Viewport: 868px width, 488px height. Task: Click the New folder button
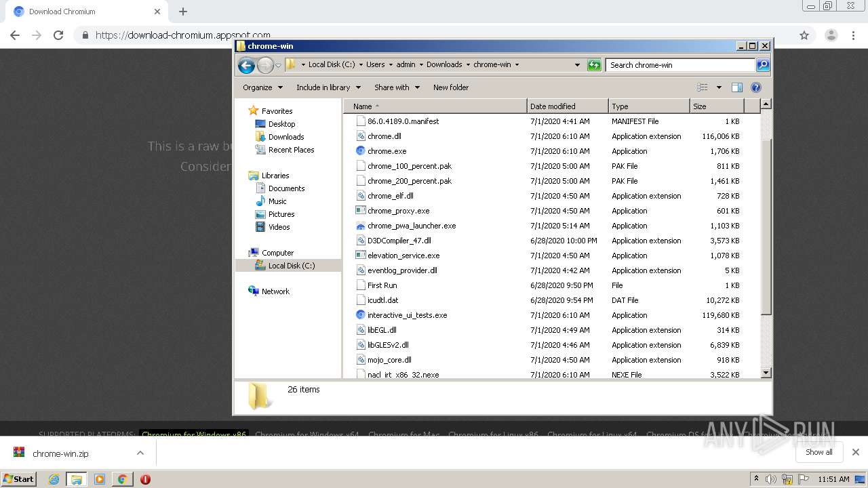point(451,87)
